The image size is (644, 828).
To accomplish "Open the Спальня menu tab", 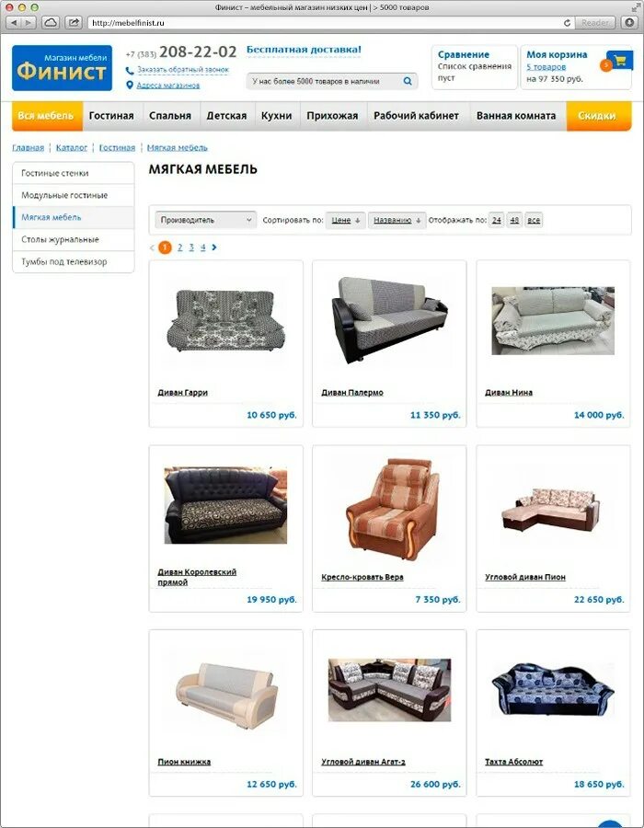I will point(170,116).
